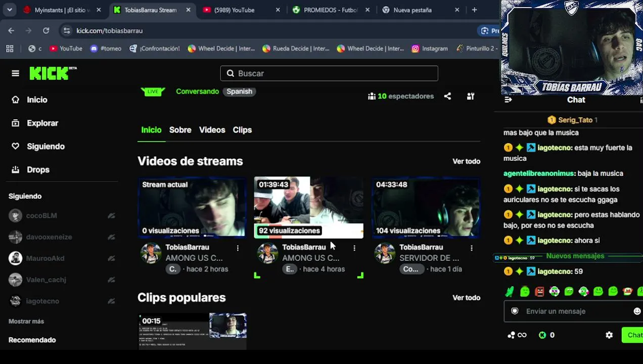The image size is (643, 364).
Task: Open options menu for hace 2 horas video
Action: [x=238, y=248]
